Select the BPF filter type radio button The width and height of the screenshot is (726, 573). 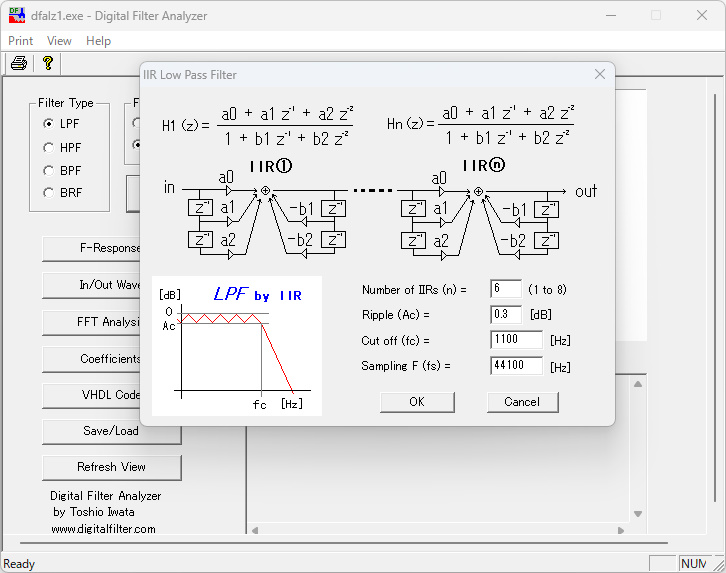(x=49, y=170)
